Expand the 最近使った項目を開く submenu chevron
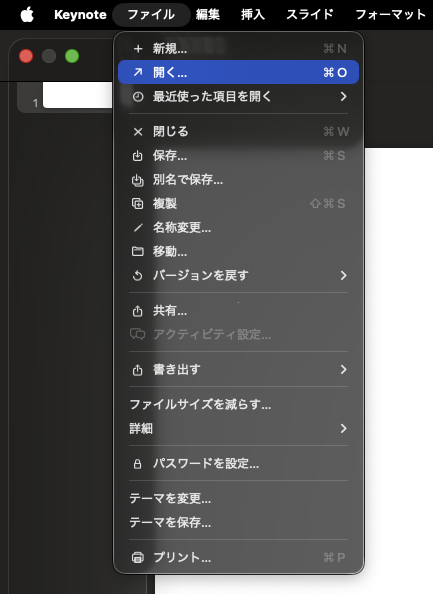 (343, 96)
